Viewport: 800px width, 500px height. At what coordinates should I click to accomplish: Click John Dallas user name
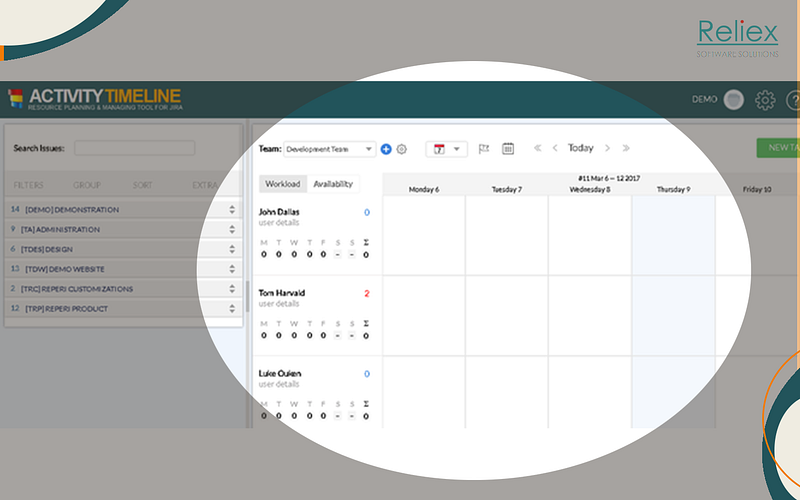tap(279, 212)
